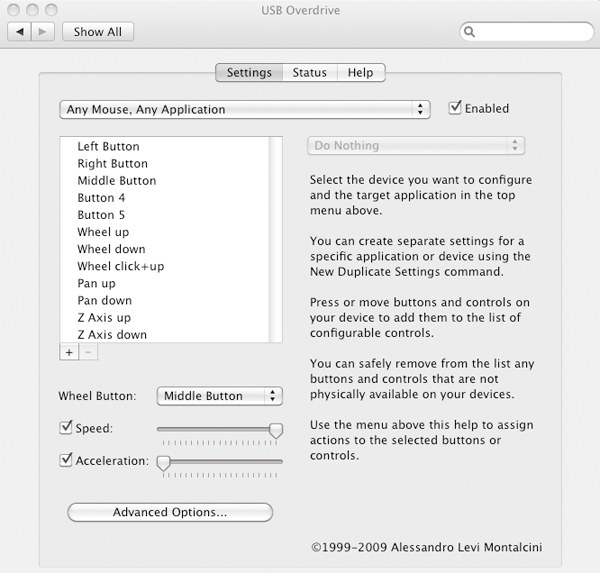Select Wheel down in the list
This screenshot has width=600, height=573.
pyautogui.click(x=165, y=249)
